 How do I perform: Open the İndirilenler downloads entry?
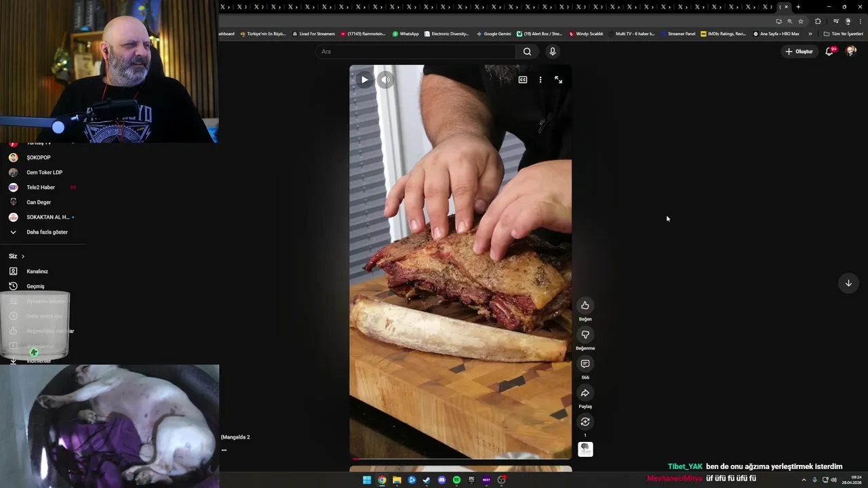pyautogui.click(x=39, y=361)
